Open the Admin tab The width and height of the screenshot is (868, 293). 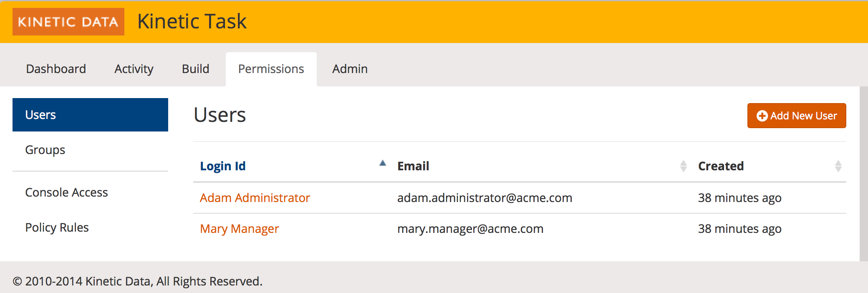click(350, 69)
